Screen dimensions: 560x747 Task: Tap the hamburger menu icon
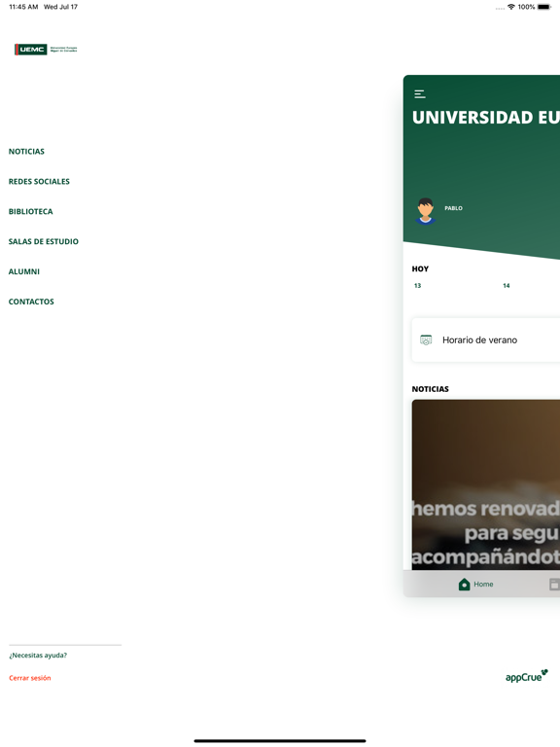click(420, 93)
